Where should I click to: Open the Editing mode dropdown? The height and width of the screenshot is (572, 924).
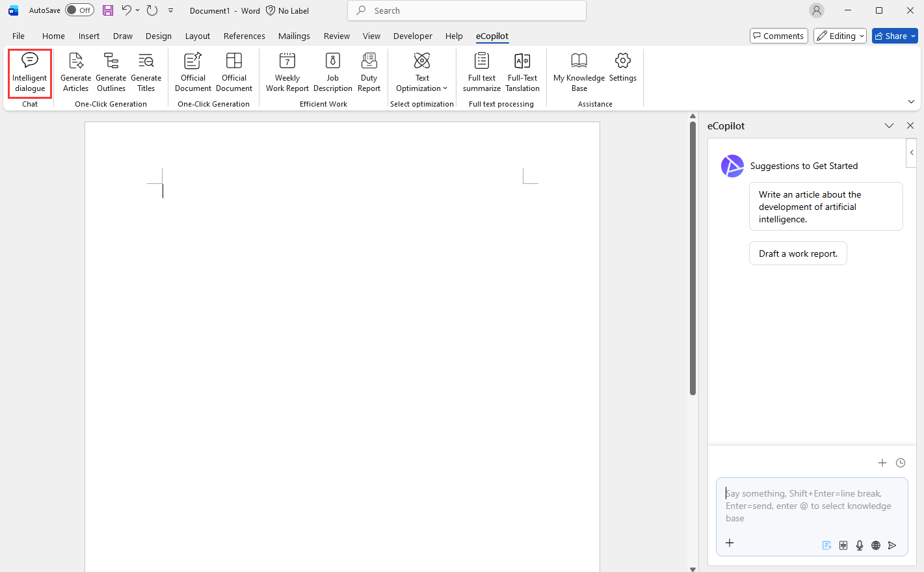click(841, 36)
